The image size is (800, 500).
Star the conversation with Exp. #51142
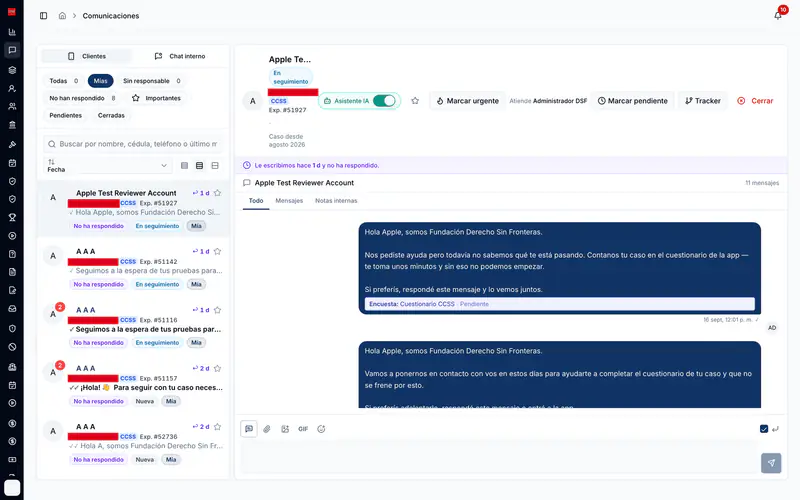tap(217, 251)
